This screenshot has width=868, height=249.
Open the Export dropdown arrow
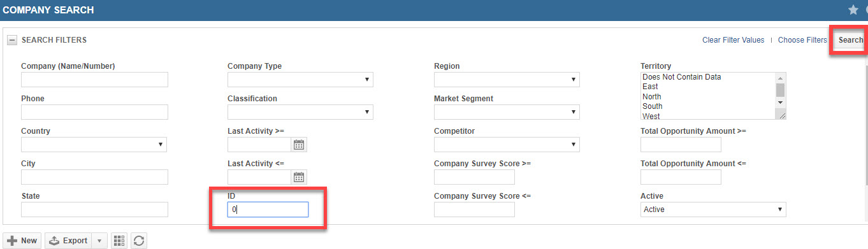99,241
